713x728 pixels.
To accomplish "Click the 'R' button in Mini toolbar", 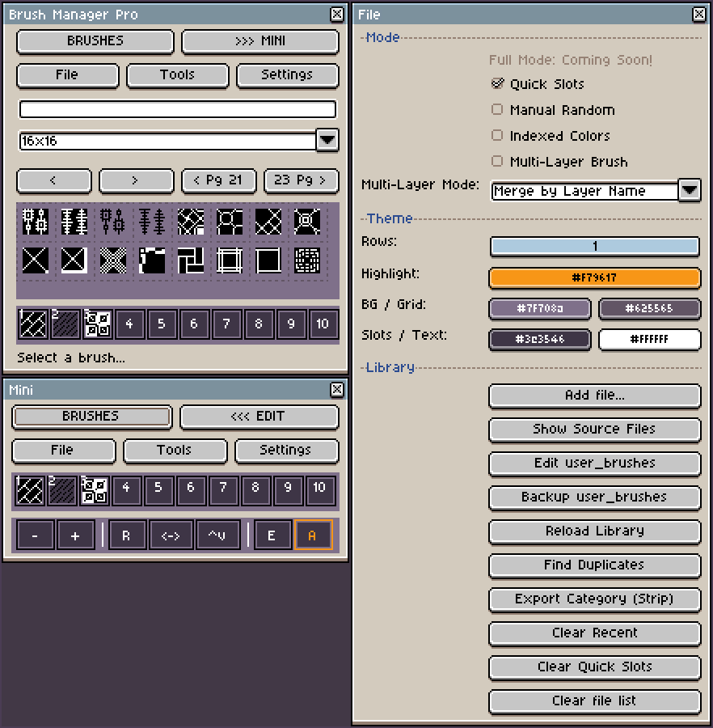I will (126, 535).
